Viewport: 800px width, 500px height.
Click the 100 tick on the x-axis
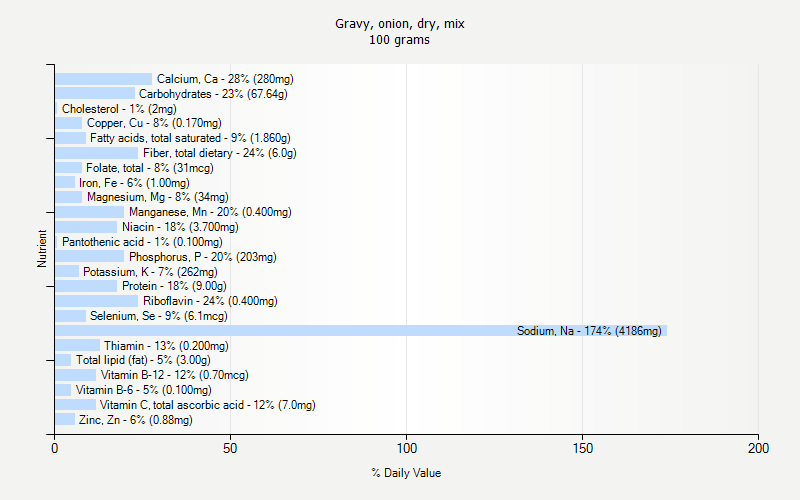click(x=406, y=449)
